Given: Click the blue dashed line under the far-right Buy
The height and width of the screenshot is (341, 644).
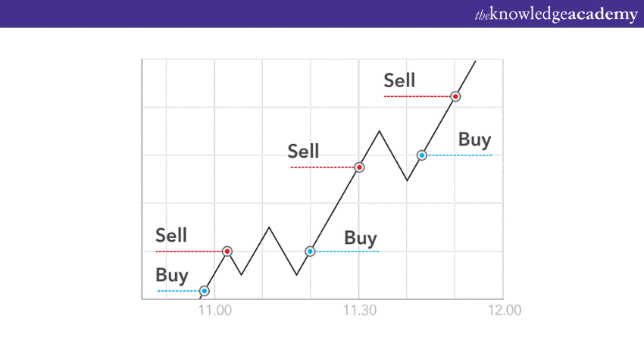Looking at the screenshot, I should 462,155.
